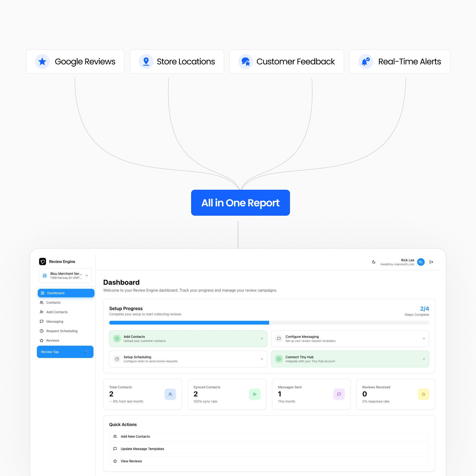Click the green check icon on Add Contacts
Image resolution: width=476 pixels, height=476 pixels.
(117, 339)
